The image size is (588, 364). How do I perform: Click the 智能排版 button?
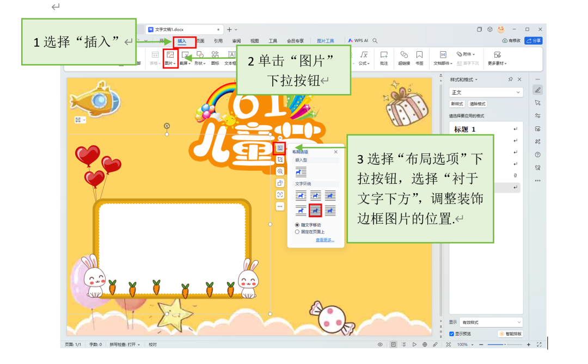tap(510, 334)
